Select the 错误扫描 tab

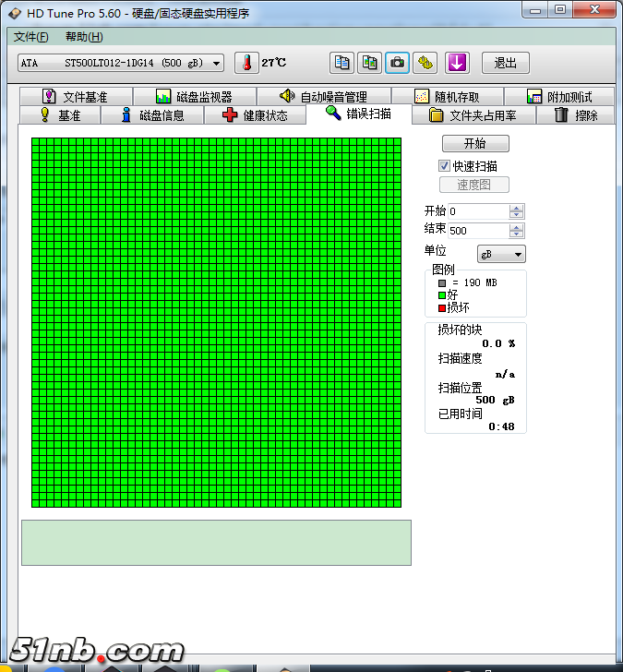(x=359, y=114)
